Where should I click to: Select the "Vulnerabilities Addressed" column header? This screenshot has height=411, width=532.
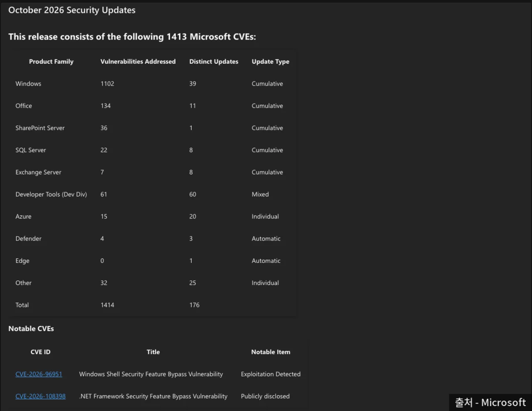coord(138,62)
